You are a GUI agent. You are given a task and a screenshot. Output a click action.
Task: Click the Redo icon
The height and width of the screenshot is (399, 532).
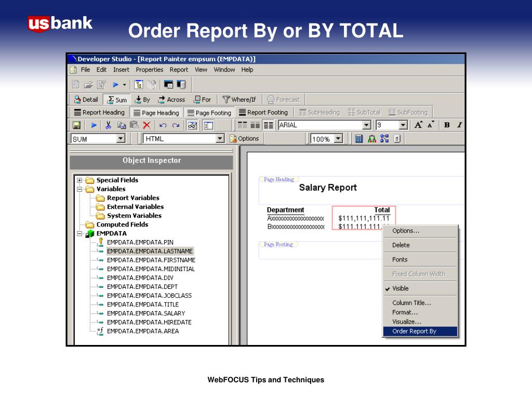tap(176, 125)
